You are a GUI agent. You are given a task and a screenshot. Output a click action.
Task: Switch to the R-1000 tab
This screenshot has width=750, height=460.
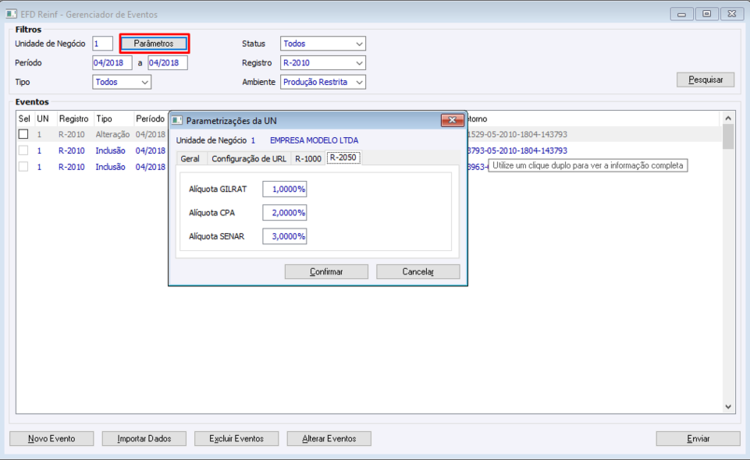click(308, 159)
